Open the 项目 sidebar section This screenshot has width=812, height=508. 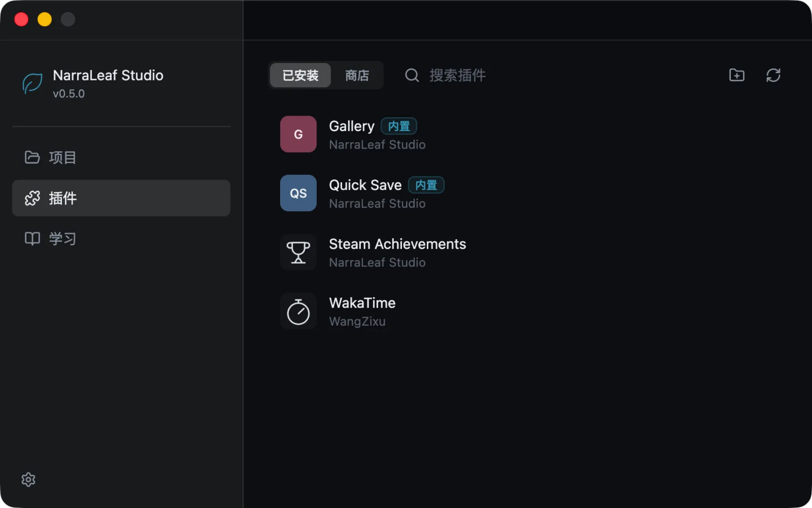pos(121,157)
